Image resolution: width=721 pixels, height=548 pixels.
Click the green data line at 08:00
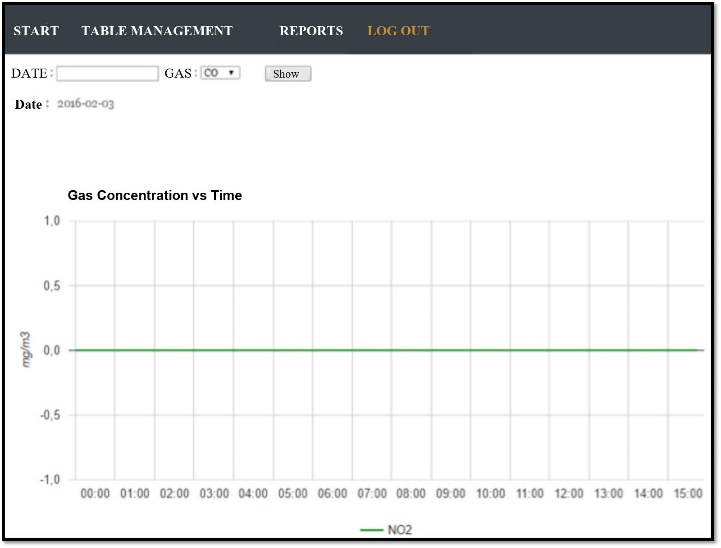[x=411, y=350]
